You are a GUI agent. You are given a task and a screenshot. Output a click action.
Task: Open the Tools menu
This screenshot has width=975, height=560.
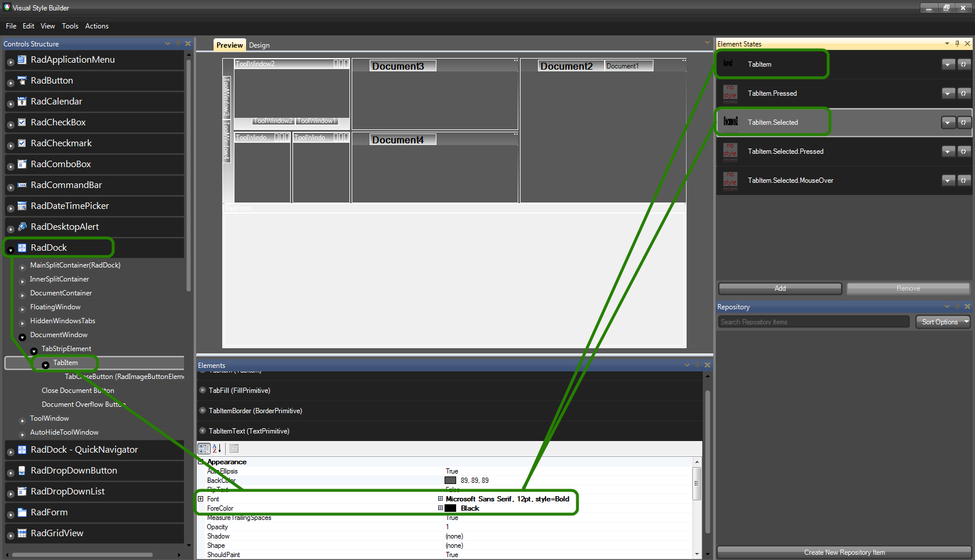coord(70,26)
